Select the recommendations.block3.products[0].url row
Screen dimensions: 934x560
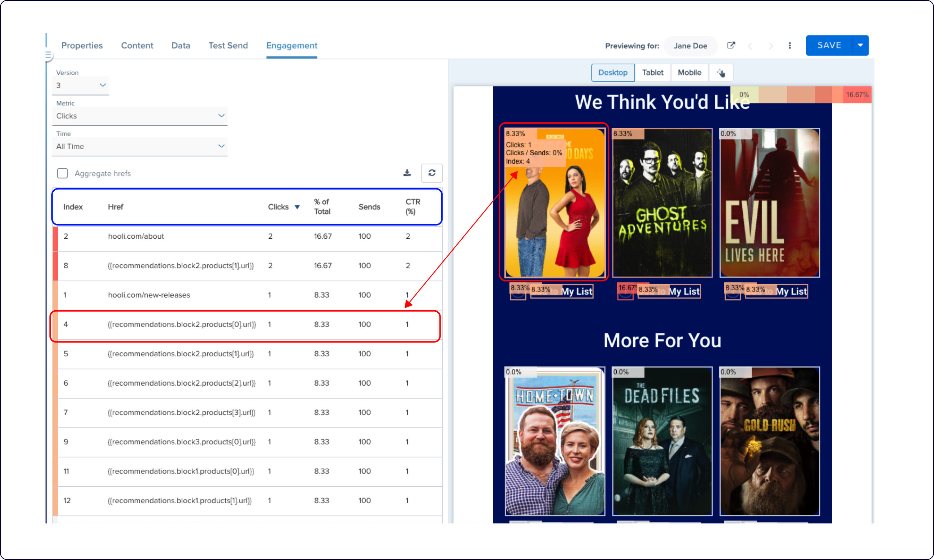point(247,442)
